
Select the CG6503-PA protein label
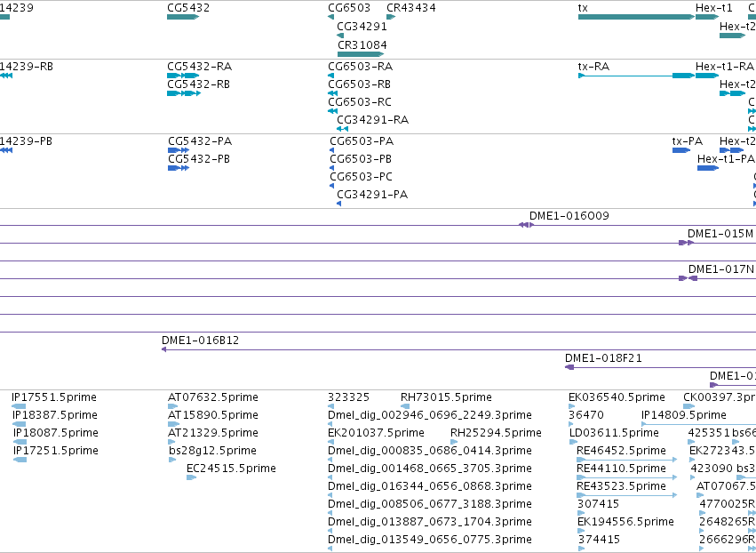362,140
